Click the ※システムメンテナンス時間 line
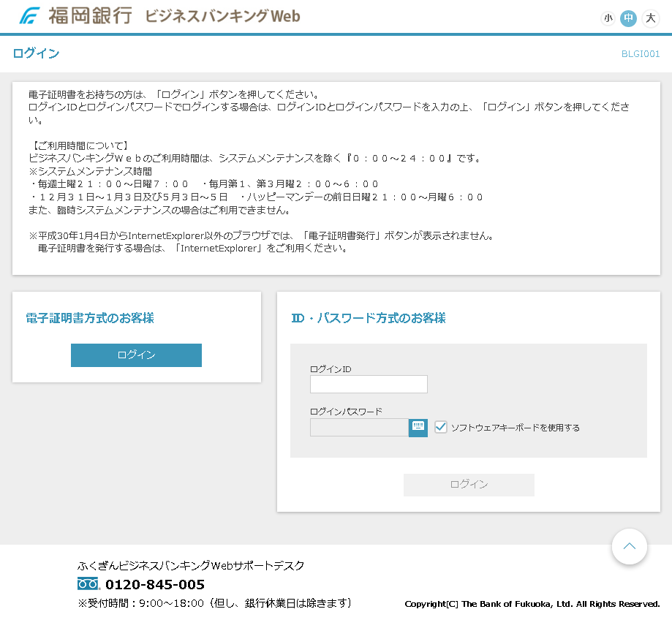 91,171
